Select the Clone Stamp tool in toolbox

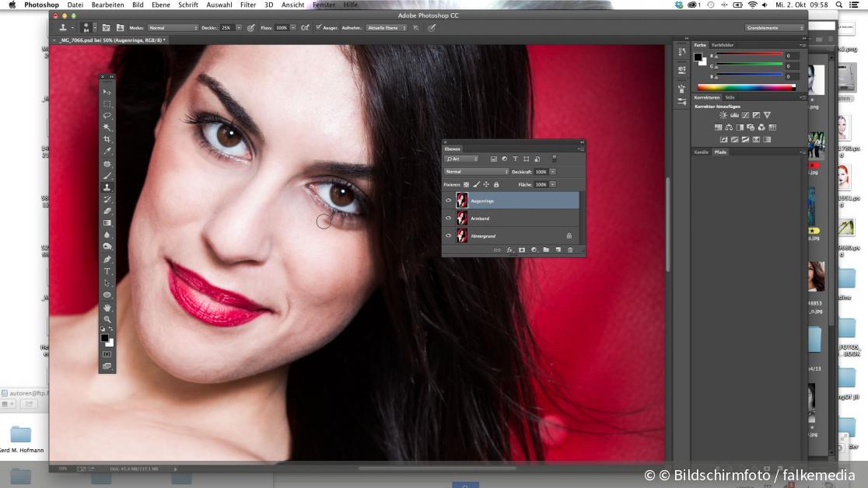(107, 187)
